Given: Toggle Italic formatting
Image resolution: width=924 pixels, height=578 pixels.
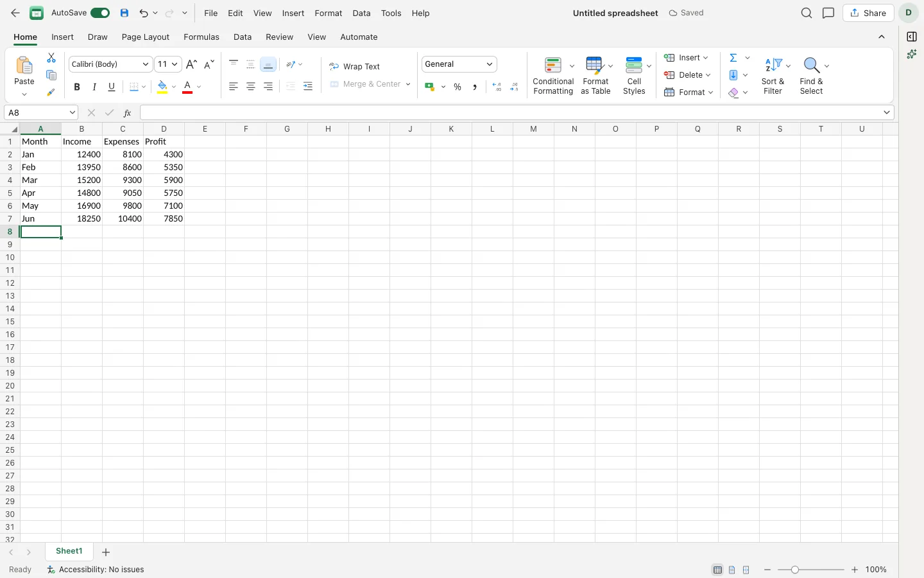Looking at the screenshot, I should click(x=94, y=87).
